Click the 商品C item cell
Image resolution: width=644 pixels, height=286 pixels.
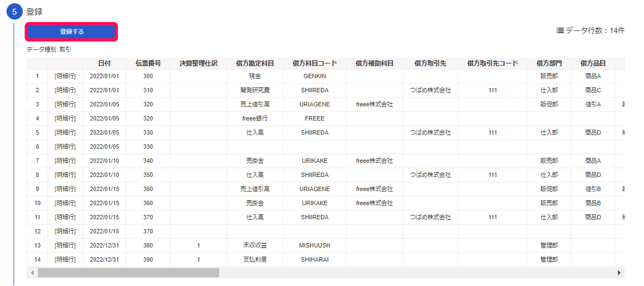tap(592, 91)
